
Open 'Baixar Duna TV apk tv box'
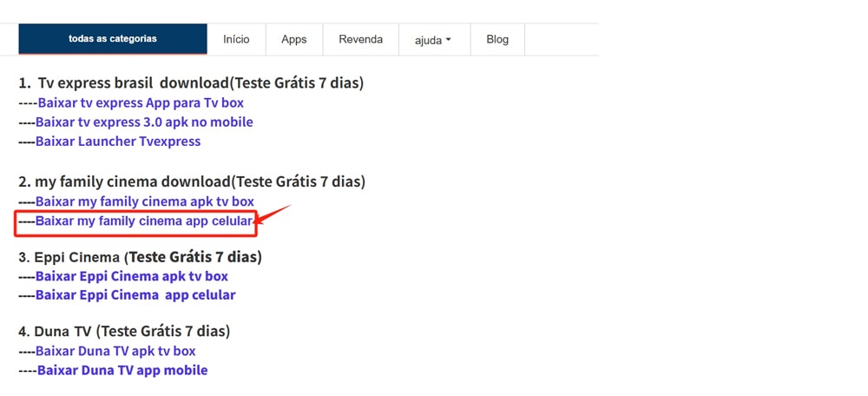[x=115, y=351]
